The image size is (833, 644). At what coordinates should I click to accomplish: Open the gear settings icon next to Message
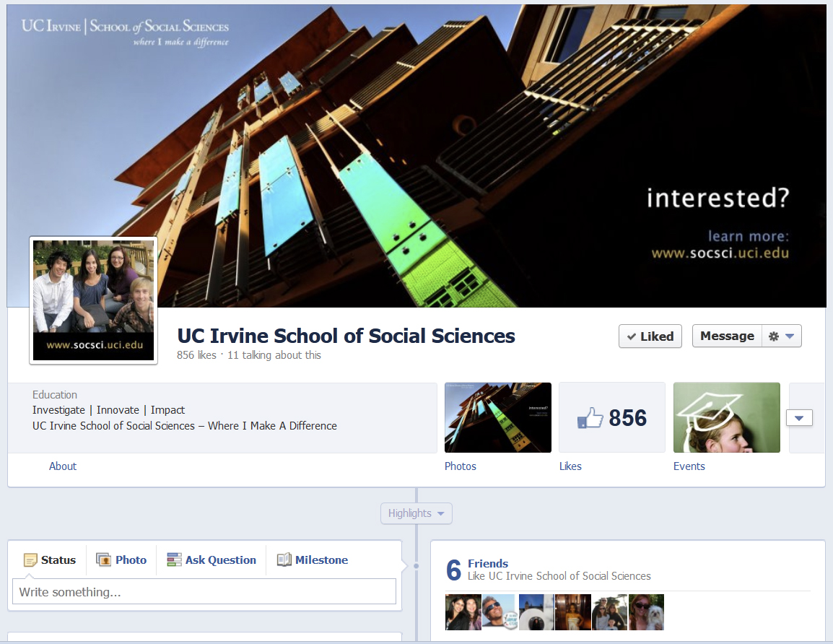(x=774, y=336)
